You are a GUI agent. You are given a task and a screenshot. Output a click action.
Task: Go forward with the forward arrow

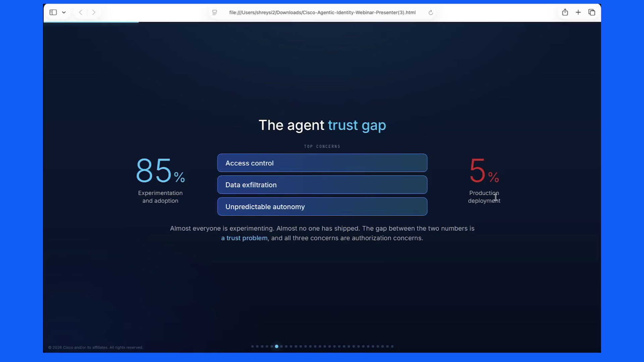[94, 12]
